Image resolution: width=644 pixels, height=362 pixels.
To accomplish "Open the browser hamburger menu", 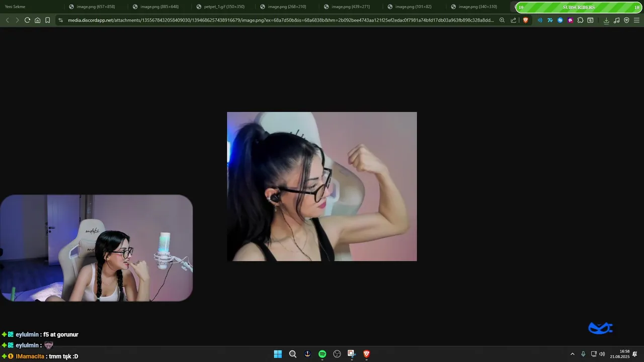I will pos(636,20).
